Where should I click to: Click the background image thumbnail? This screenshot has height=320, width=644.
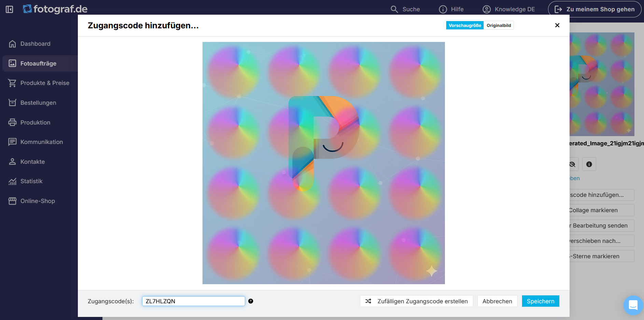(x=602, y=84)
